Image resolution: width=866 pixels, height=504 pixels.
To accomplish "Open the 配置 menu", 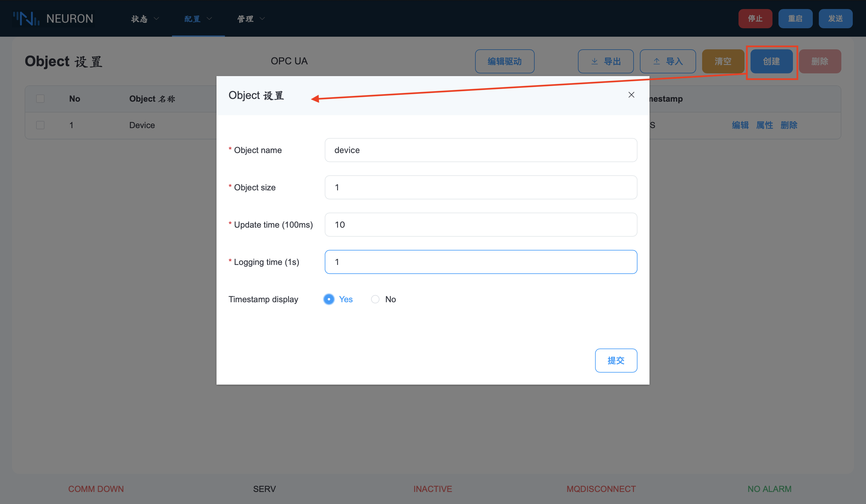I will [198, 19].
